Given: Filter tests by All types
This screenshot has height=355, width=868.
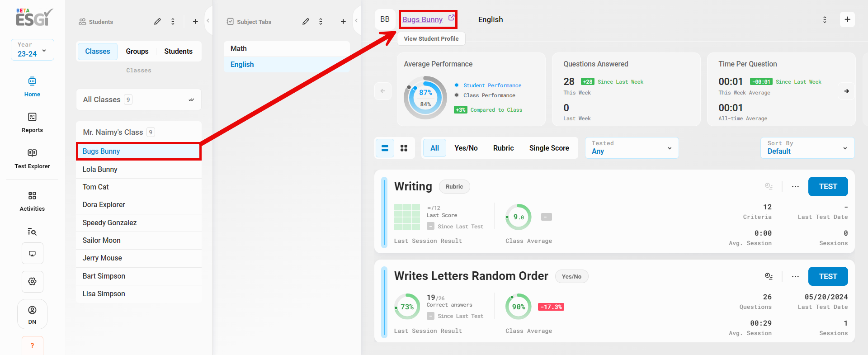Looking at the screenshot, I should (x=435, y=148).
